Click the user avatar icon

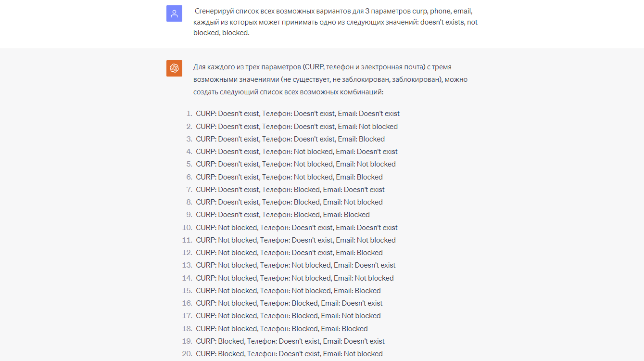tap(174, 13)
